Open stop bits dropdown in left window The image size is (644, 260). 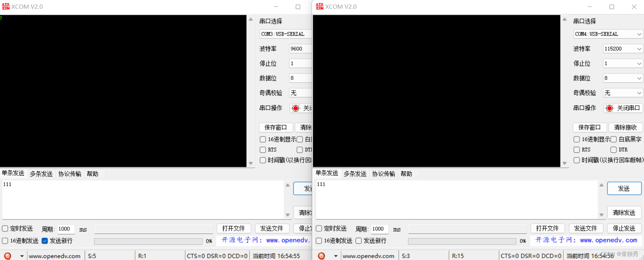[x=300, y=64]
